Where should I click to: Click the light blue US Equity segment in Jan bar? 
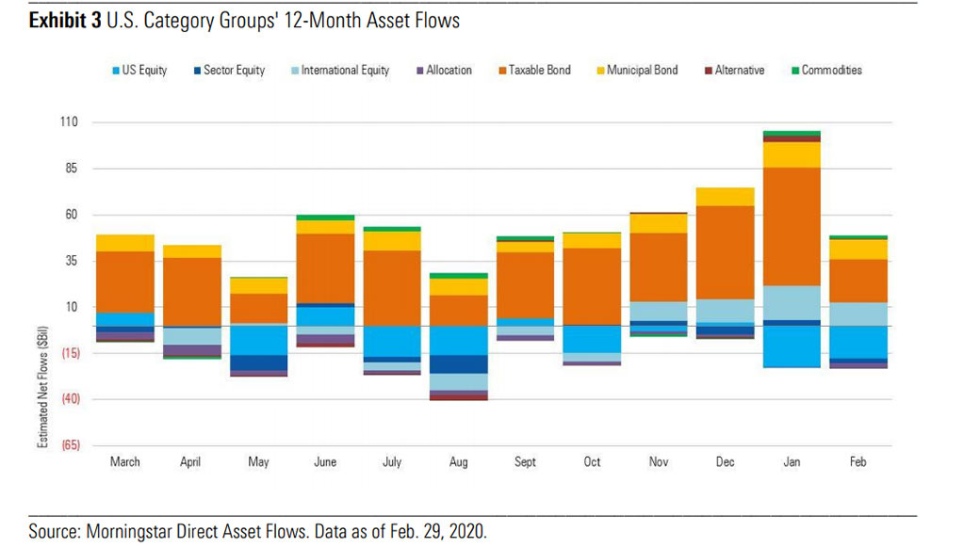point(792,346)
